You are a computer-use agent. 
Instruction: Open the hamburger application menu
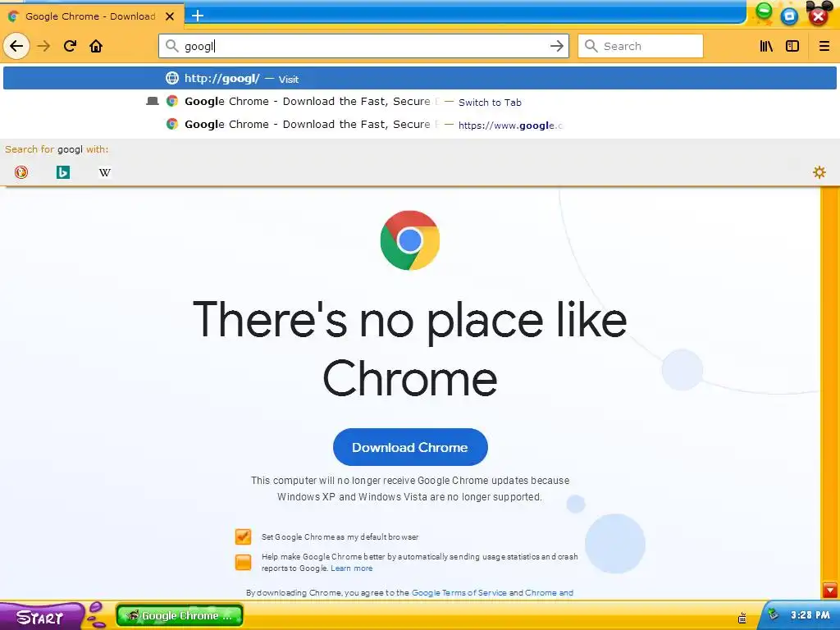click(824, 46)
